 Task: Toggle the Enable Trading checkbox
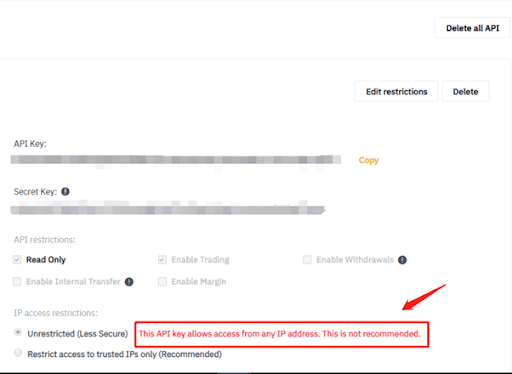click(x=162, y=260)
